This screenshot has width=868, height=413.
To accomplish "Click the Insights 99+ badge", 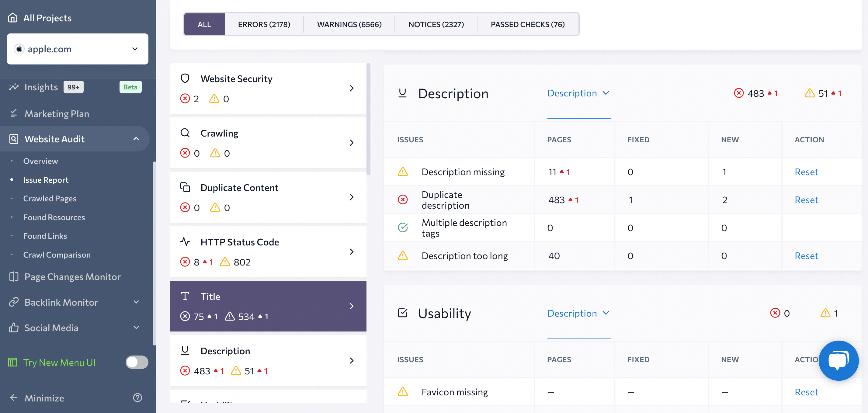I will click(74, 87).
